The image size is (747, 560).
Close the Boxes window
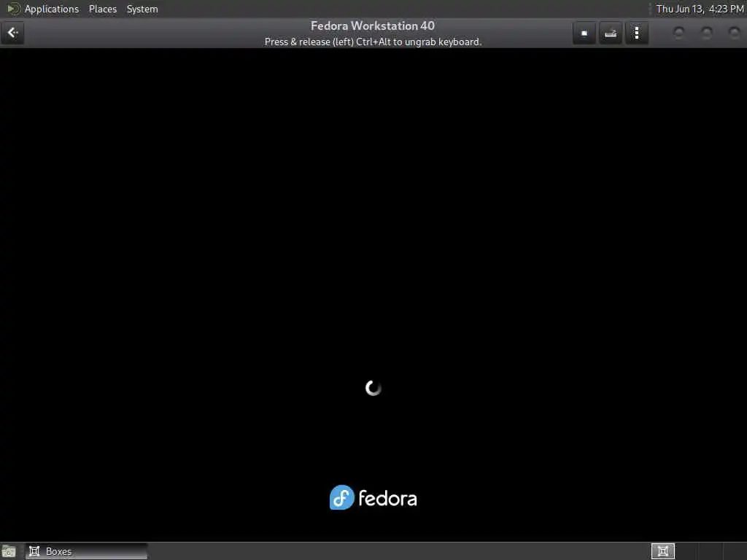pyautogui.click(x=734, y=32)
